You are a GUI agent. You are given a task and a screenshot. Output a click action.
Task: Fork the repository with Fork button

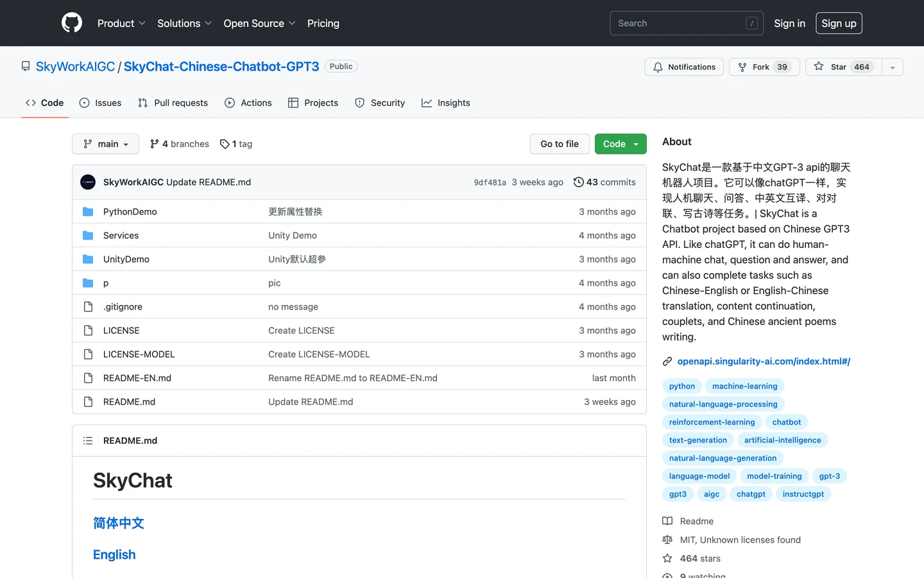764,67
